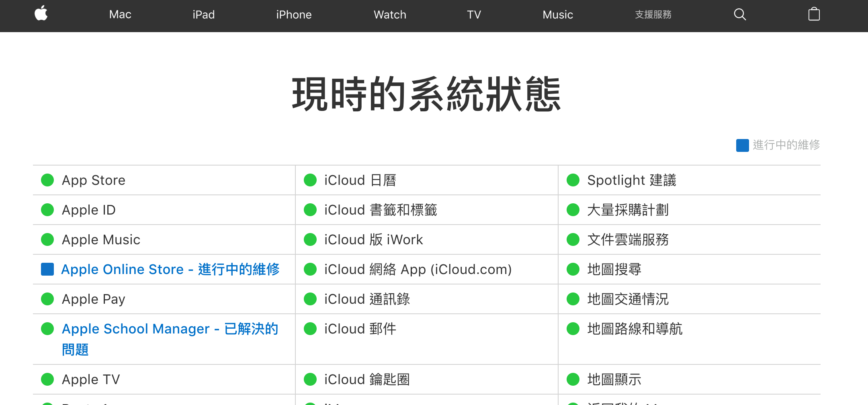Select the iCloud 書籤和標籤 status text
Image resolution: width=868 pixels, height=405 pixels.
click(381, 210)
